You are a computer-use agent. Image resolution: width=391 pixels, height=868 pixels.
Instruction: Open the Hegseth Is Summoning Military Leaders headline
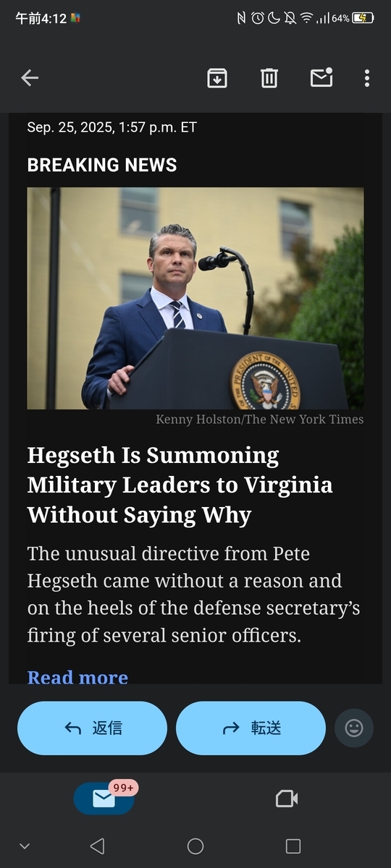click(x=180, y=485)
